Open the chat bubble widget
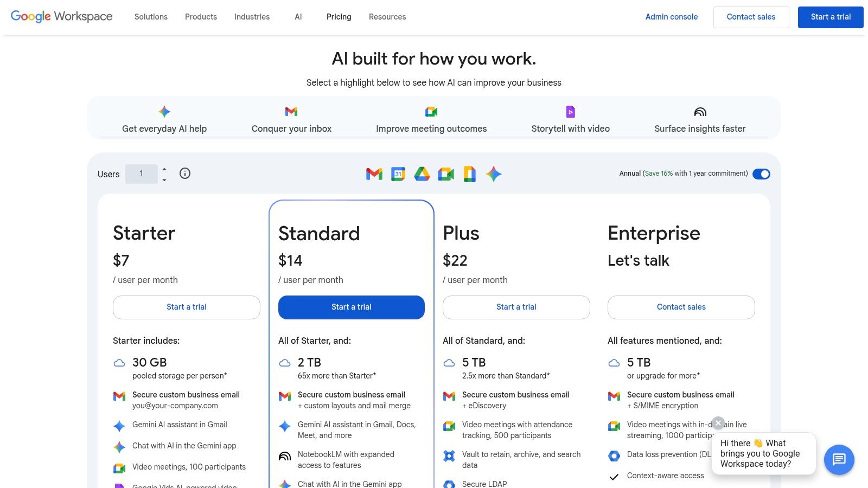 coord(839,460)
